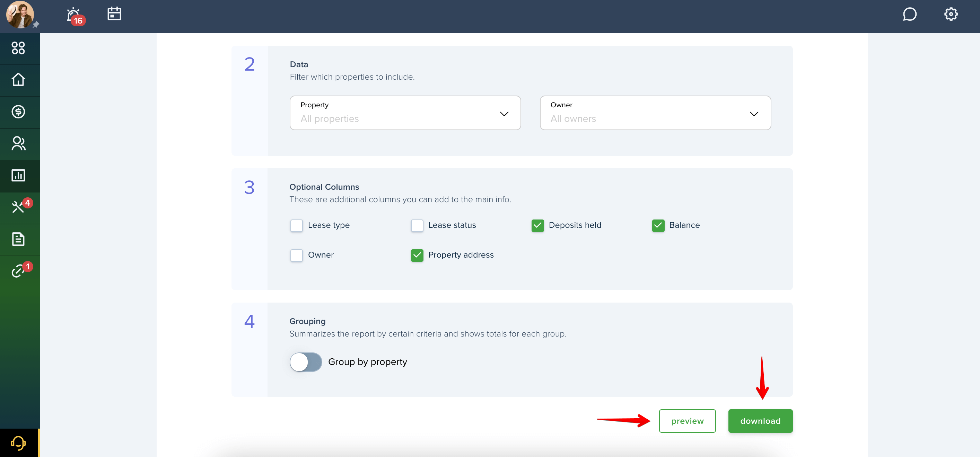Open the tenants people icon
Image resolution: width=980 pixels, height=457 pixels.
[18, 144]
